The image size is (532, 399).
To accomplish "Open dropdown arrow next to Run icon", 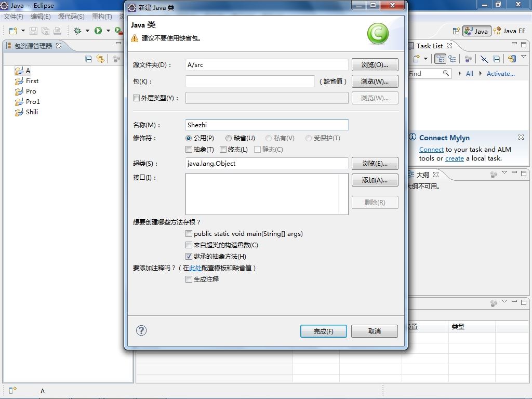I will click(108, 31).
